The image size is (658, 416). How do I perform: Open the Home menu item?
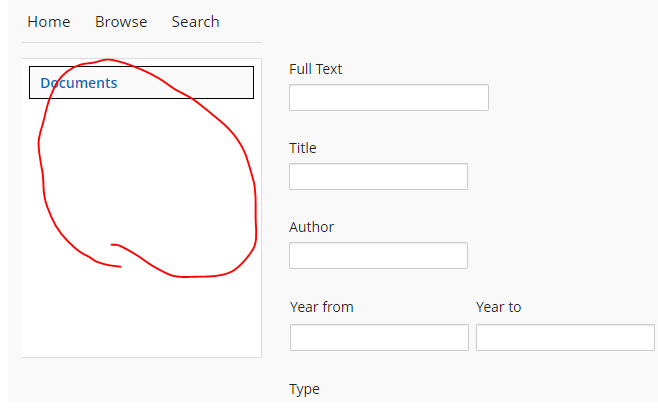[48, 22]
